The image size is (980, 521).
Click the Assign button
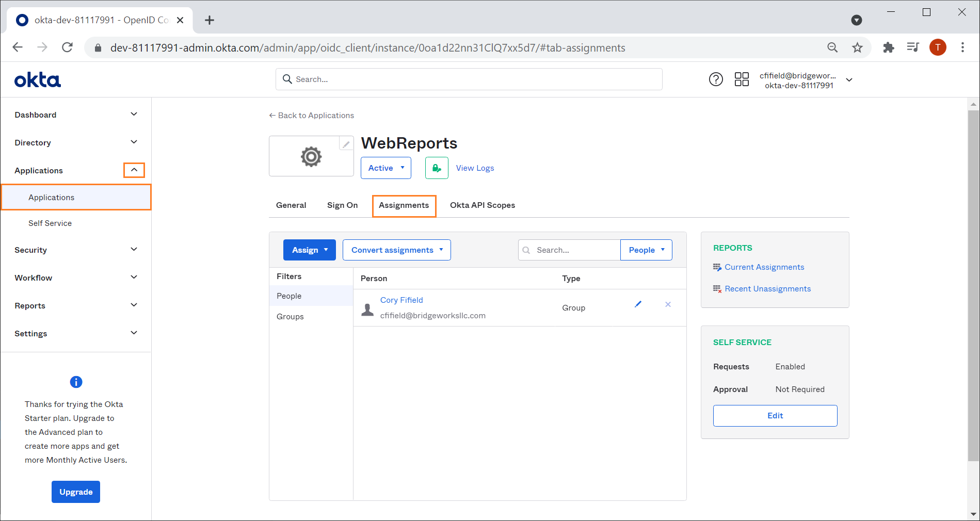pyautogui.click(x=310, y=250)
